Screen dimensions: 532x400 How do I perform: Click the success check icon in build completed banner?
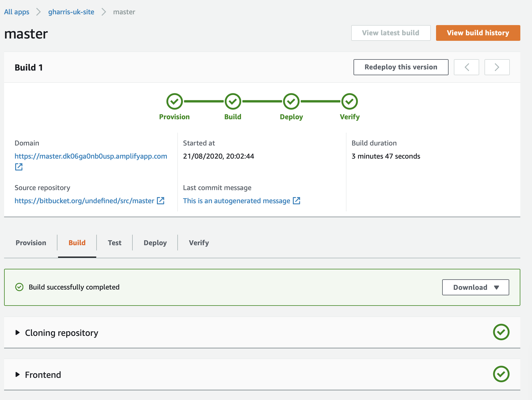19,287
